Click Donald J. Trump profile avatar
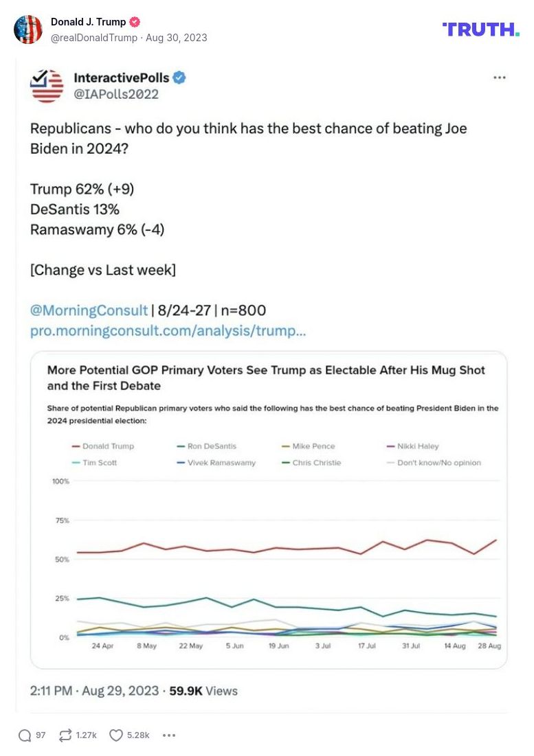The height and width of the screenshot is (756, 534). pyautogui.click(x=28, y=30)
